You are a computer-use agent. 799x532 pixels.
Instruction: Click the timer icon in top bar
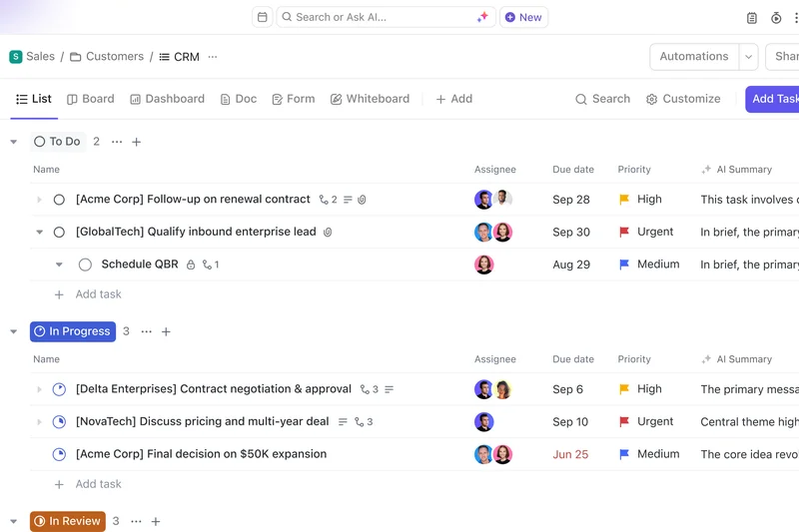[x=777, y=18]
